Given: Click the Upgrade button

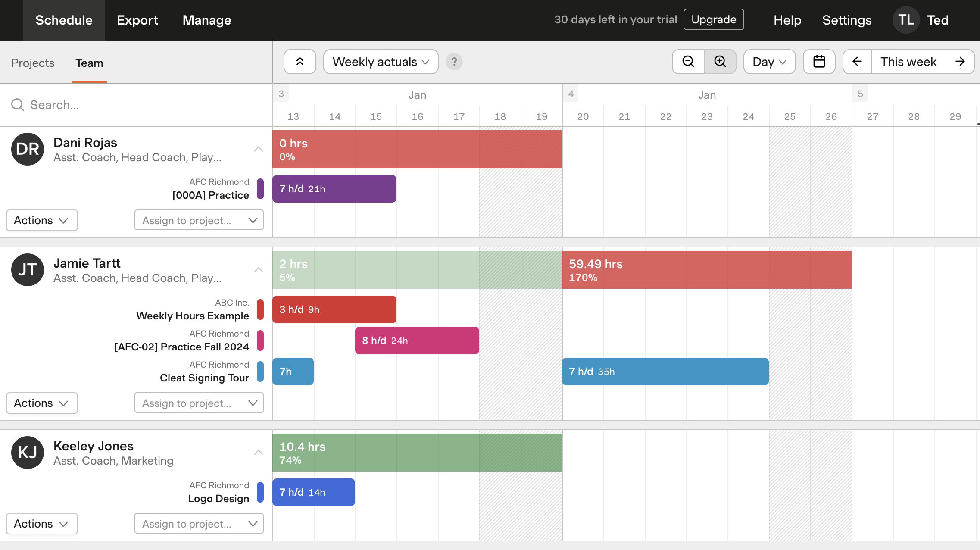Looking at the screenshot, I should pyautogui.click(x=714, y=19).
